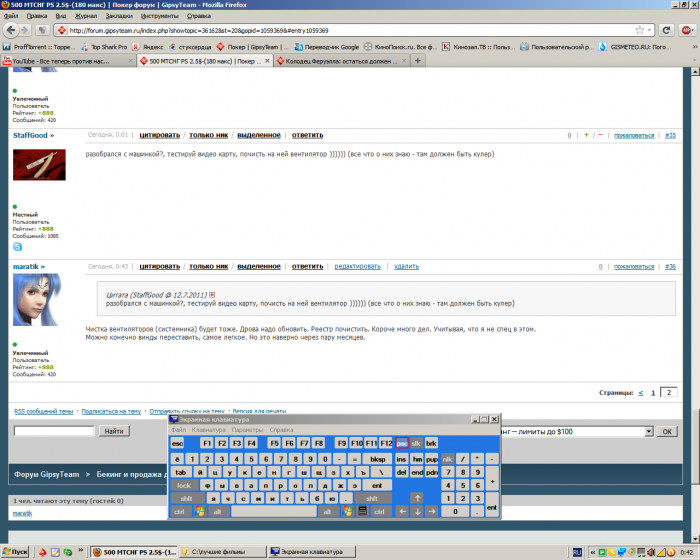
Task: Open Параметры menu in on-screen keyboard window
Action: coord(247,430)
